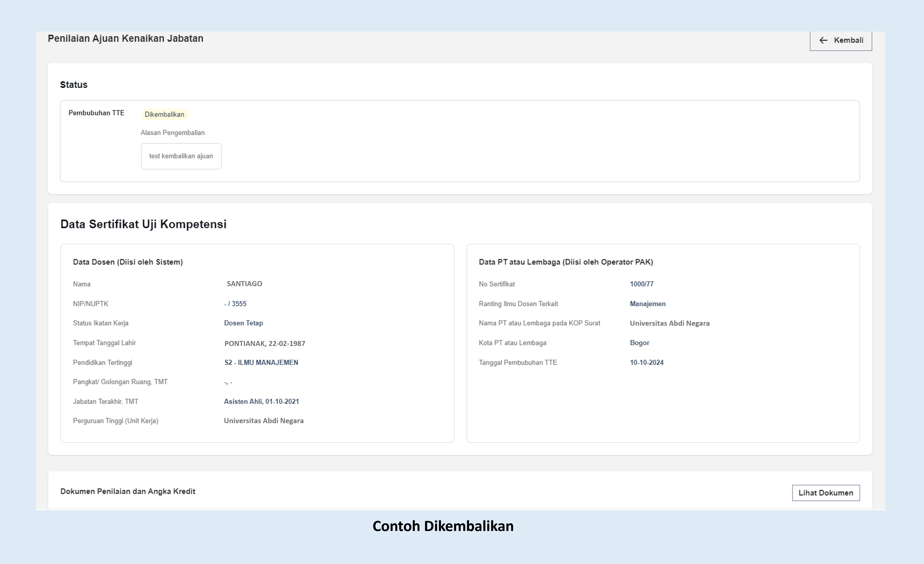Click the Pangkat/Golongan value '-, -'

click(x=228, y=382)
